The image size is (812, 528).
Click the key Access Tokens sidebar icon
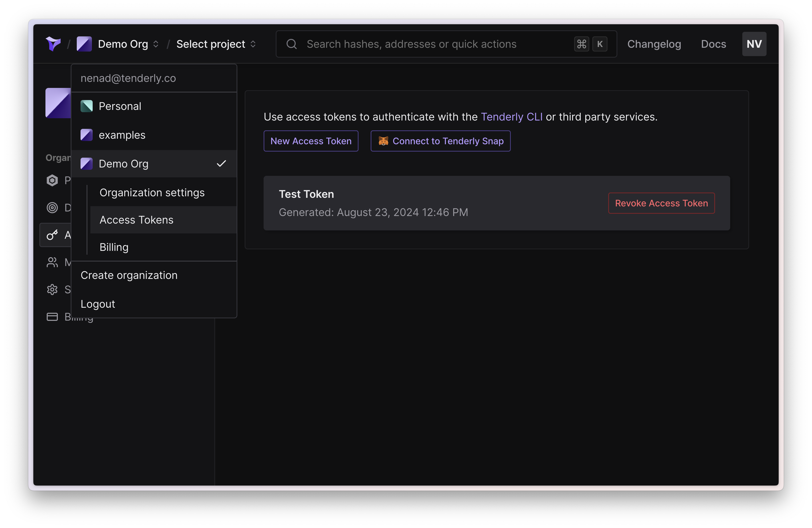point(52,235)
